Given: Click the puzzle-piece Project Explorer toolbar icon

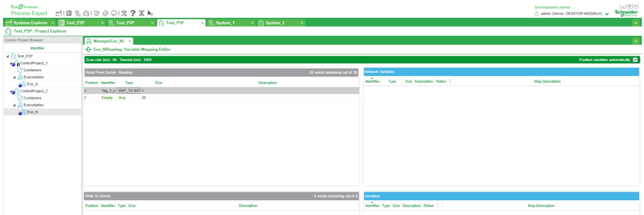Looking at the screenshot, I should coord(86,14).
